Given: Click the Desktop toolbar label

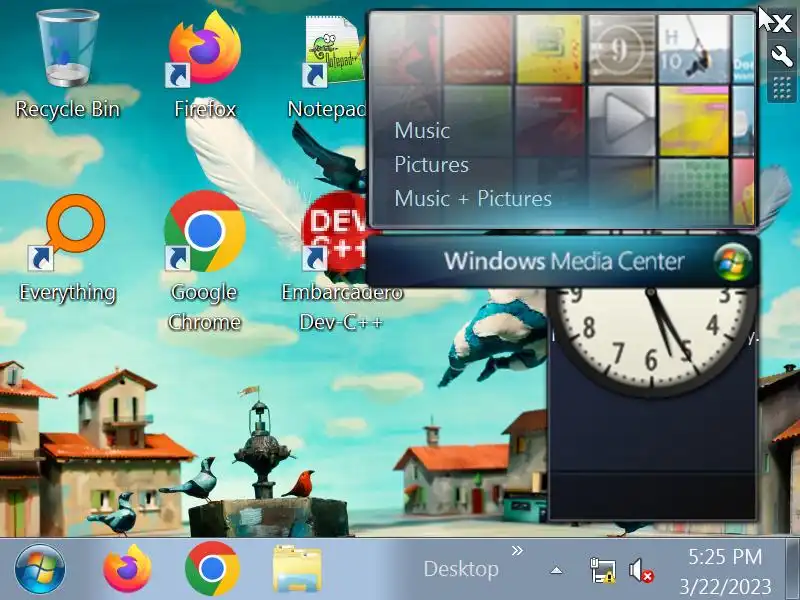Looking at the screenshot, I should point(461,569).
